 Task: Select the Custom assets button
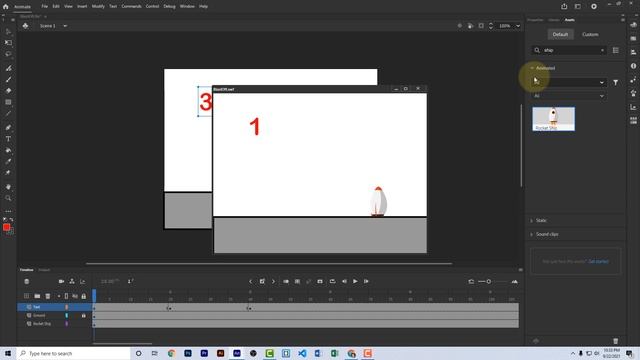tap(590, 35)
